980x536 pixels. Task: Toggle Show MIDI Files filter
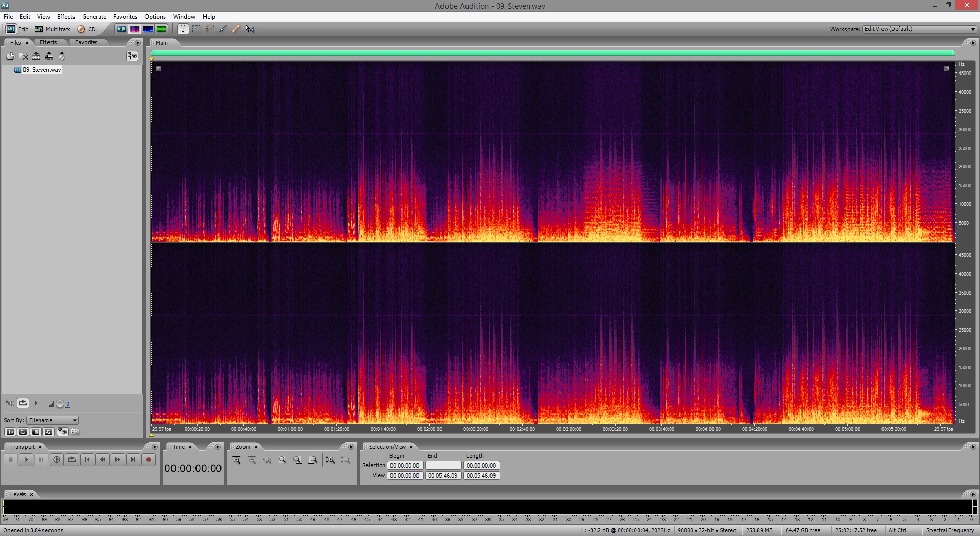tap(48, 432)
